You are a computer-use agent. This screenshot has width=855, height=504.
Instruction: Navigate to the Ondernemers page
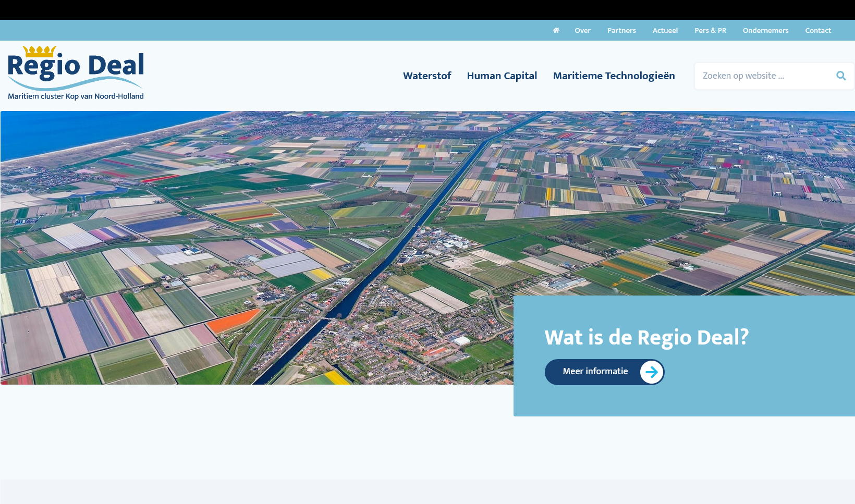[x=765, y=30]
